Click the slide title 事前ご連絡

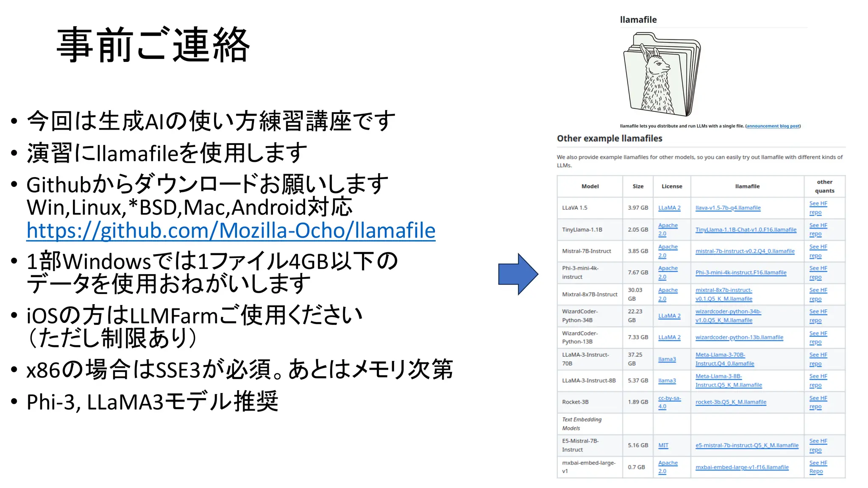(153, 44)
